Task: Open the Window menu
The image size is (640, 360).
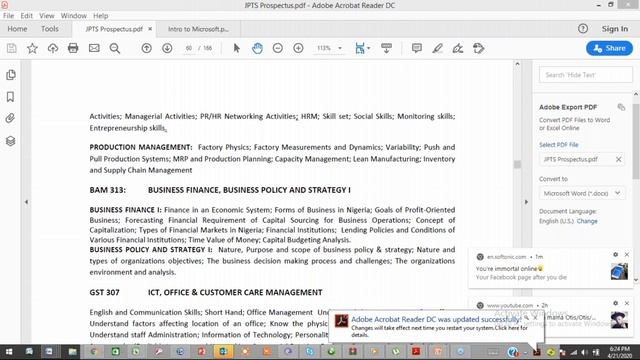Action: pos(73,16)
